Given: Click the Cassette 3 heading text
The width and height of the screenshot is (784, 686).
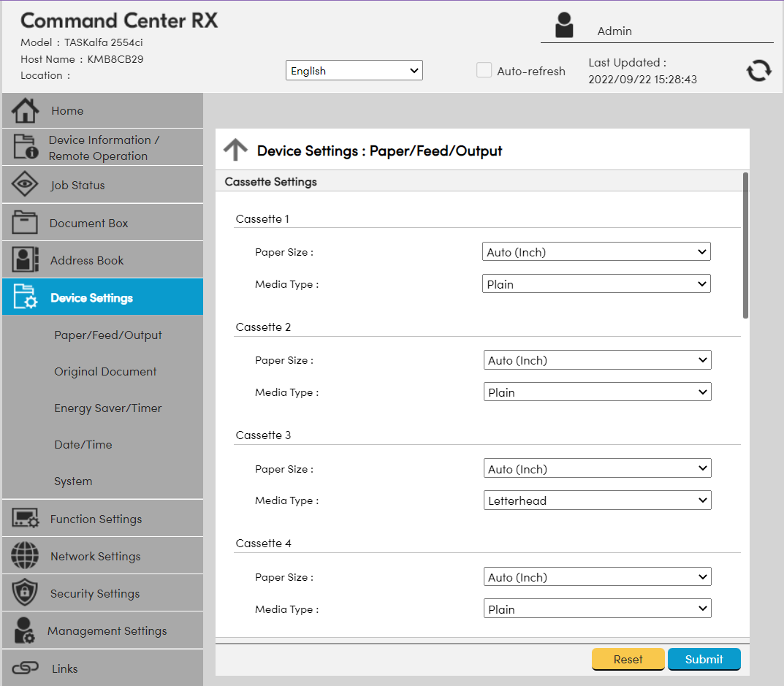Looking at the screenshot, I should click(x=263, y=435).
